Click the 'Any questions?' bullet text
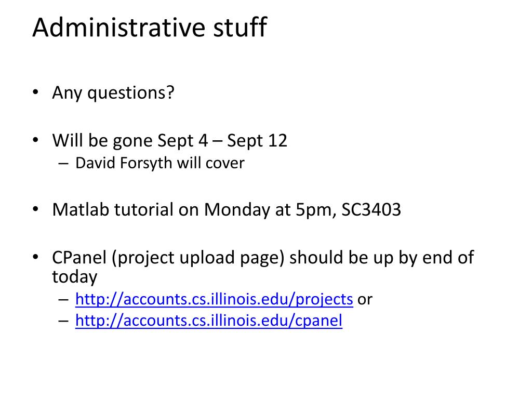Viewport: 532px width, 399px height. [x=113, y=92]
